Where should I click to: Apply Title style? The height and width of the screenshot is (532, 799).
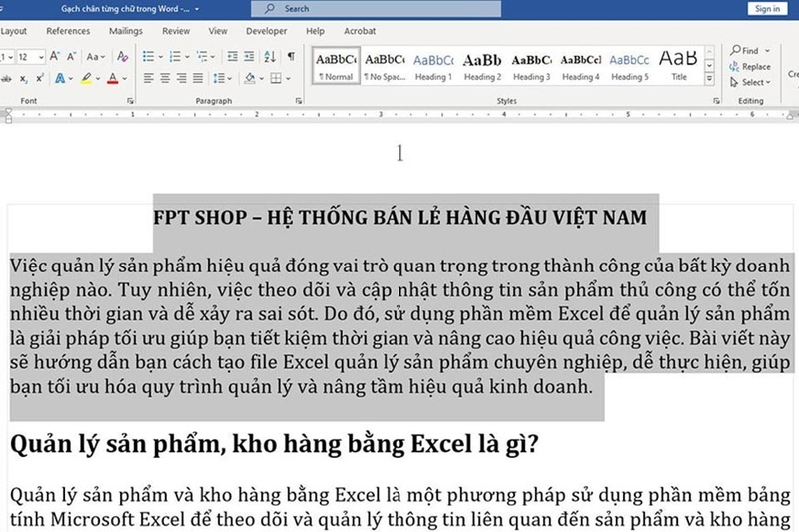(679, 66)
